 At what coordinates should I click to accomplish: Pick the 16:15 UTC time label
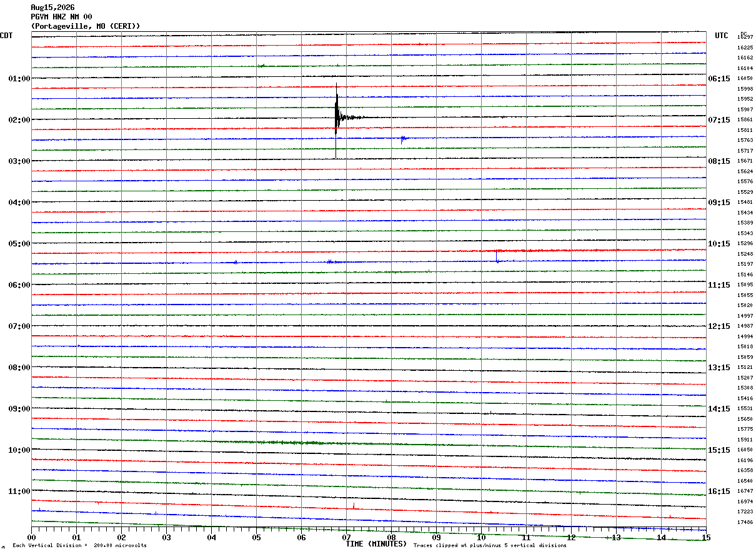(x=719, y=491)
